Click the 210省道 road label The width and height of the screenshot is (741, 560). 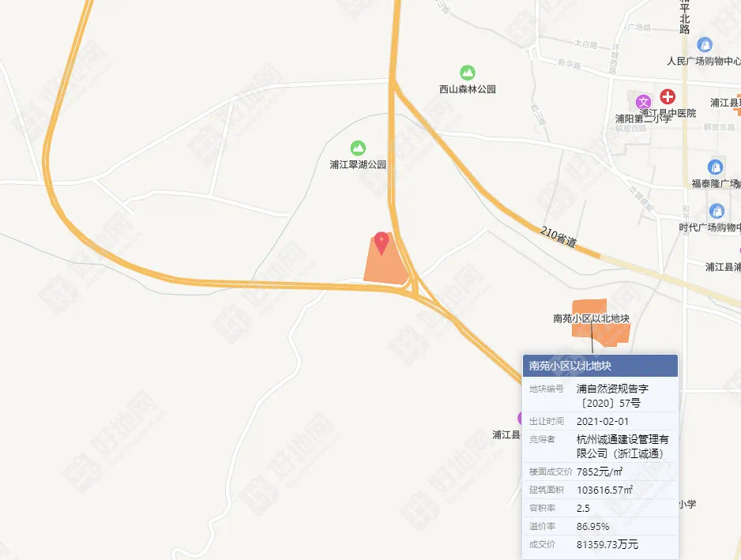pyautogui.click(x=559, y=237)
